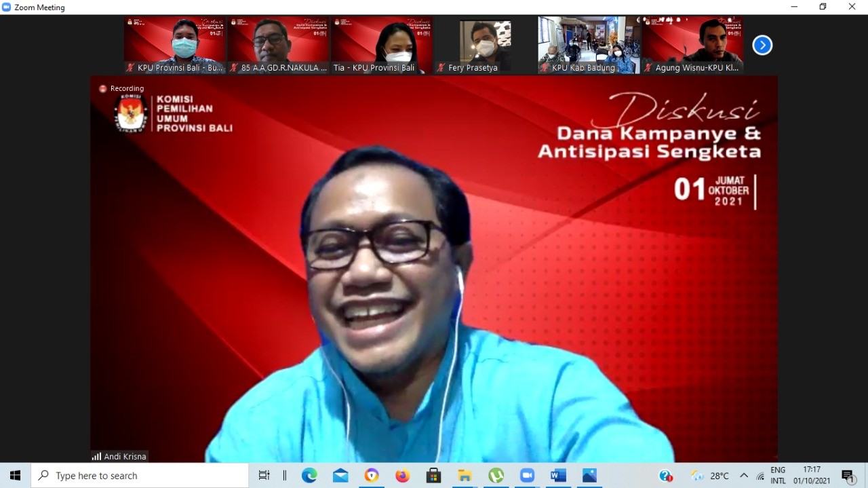Open Microsoft Store from the taskbar
868x488 pixels.
point(434,476)
